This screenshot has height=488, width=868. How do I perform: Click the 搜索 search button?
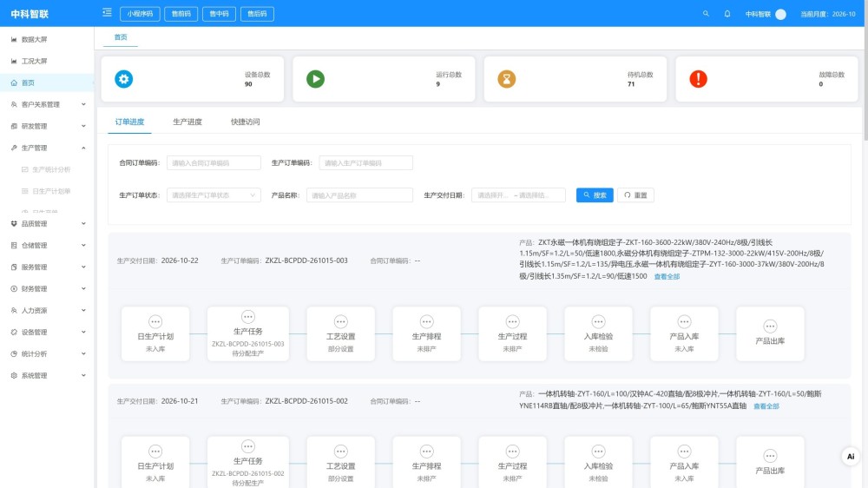coord(595,195)
